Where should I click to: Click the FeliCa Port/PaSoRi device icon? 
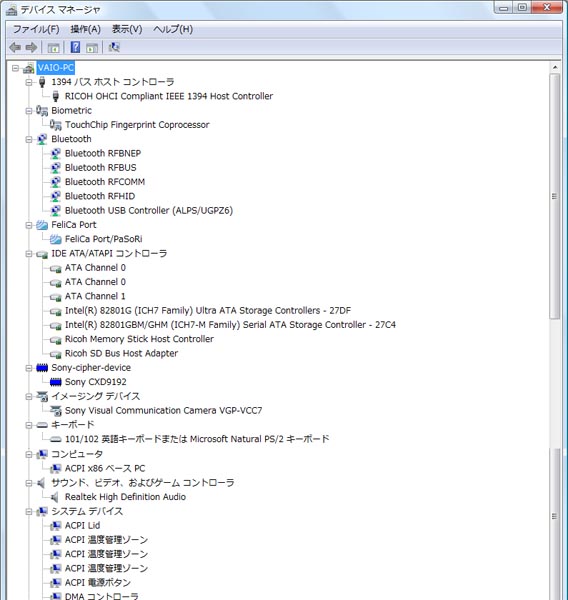coord(55,239)
